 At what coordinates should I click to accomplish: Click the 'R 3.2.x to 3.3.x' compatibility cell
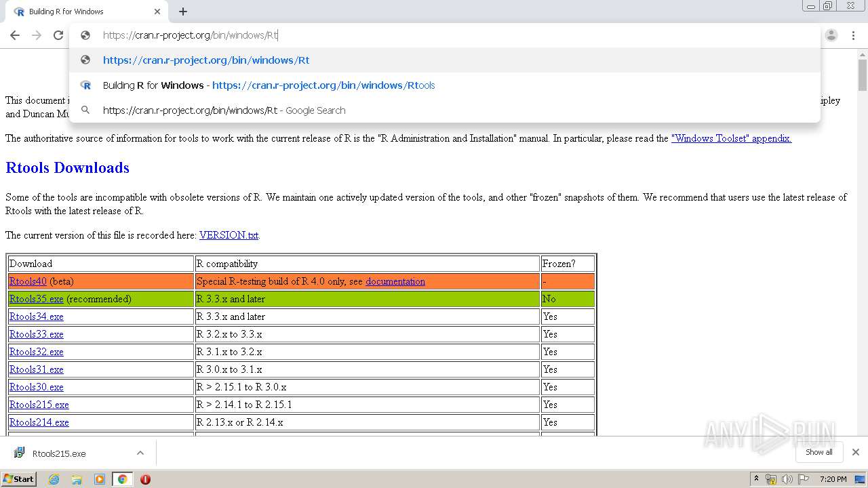point(368,334)
